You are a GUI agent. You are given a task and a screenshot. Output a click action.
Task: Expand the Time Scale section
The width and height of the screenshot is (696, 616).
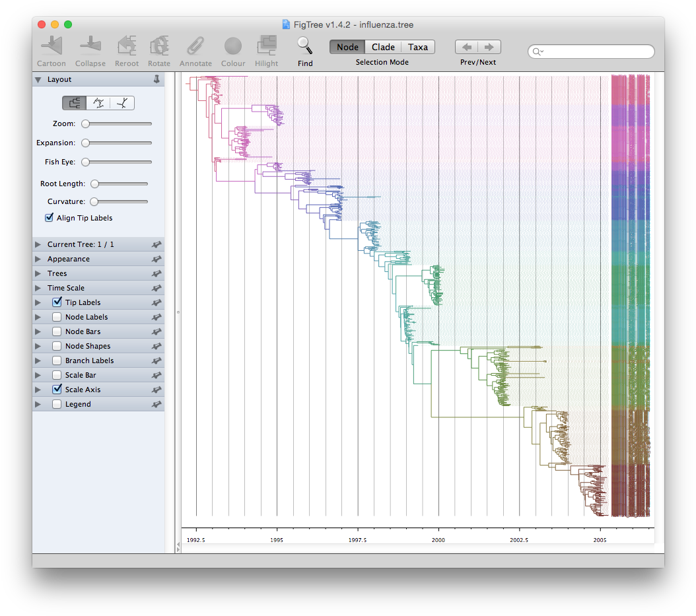click(x=38, y=288)
